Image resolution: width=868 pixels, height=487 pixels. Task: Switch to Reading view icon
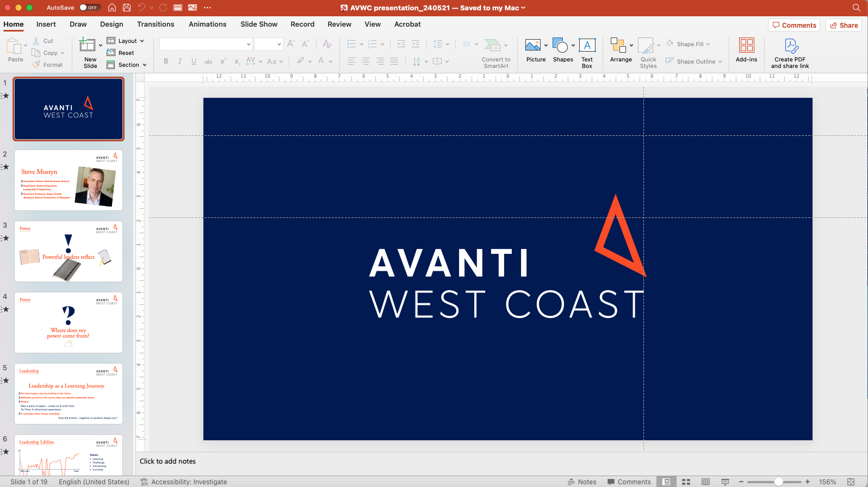pos(705,482)
